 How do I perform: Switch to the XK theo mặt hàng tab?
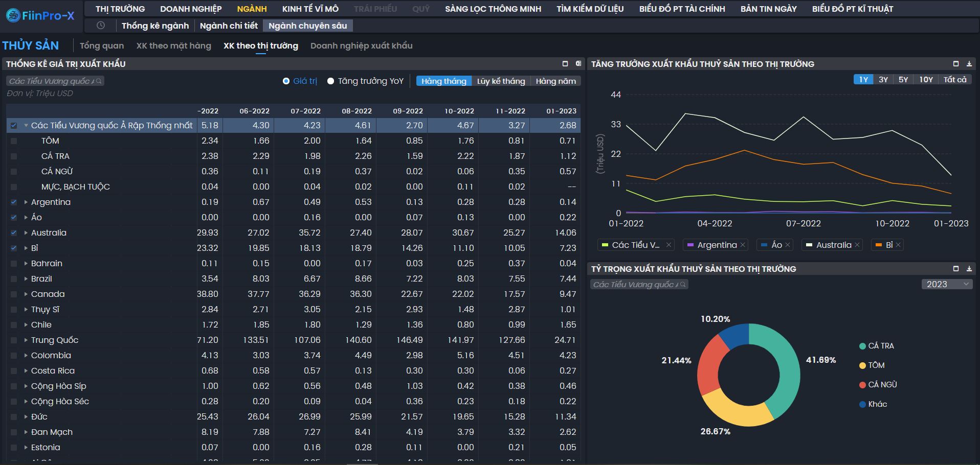tap(173, 45)
